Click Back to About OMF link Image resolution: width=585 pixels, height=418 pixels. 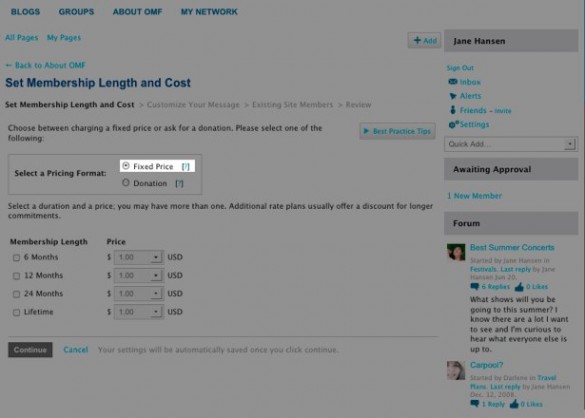tap(46, 65)
